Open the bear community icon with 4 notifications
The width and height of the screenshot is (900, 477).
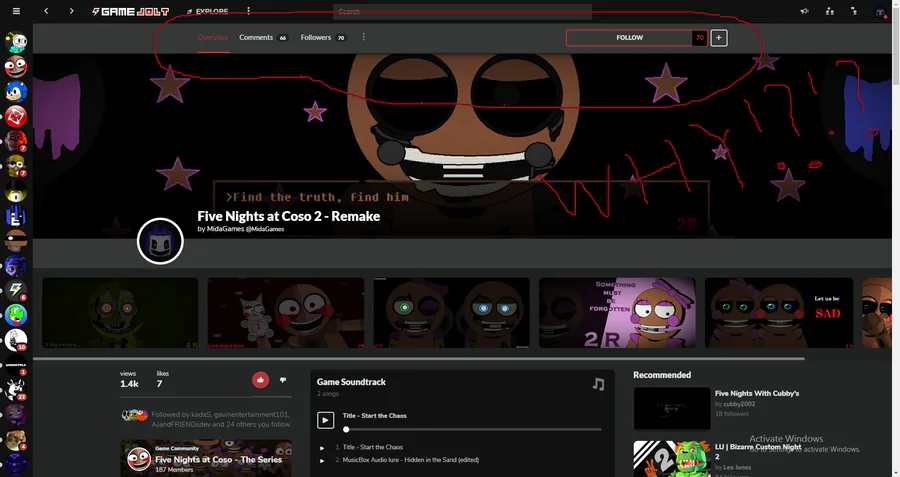coord(16,440)
